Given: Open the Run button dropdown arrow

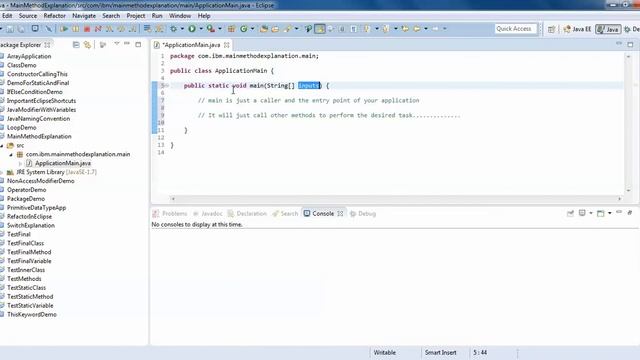Looking at the screenshot, I should 200,29.
